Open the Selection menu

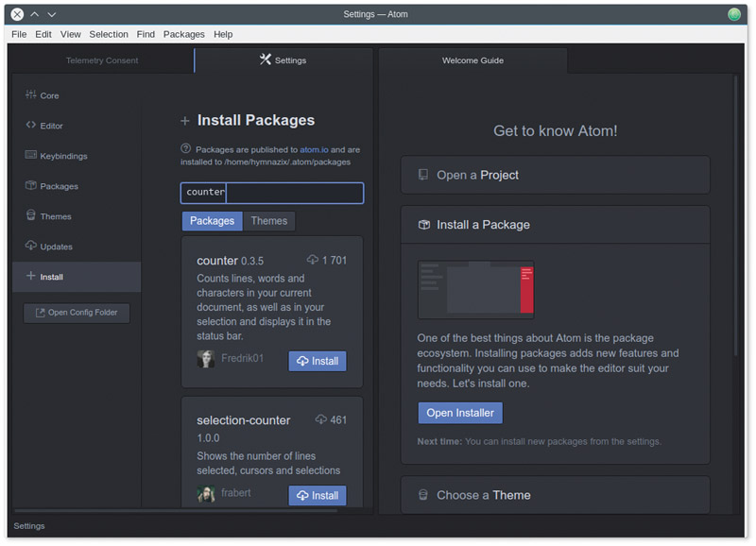pyautogui.click(x=109, y=34)
